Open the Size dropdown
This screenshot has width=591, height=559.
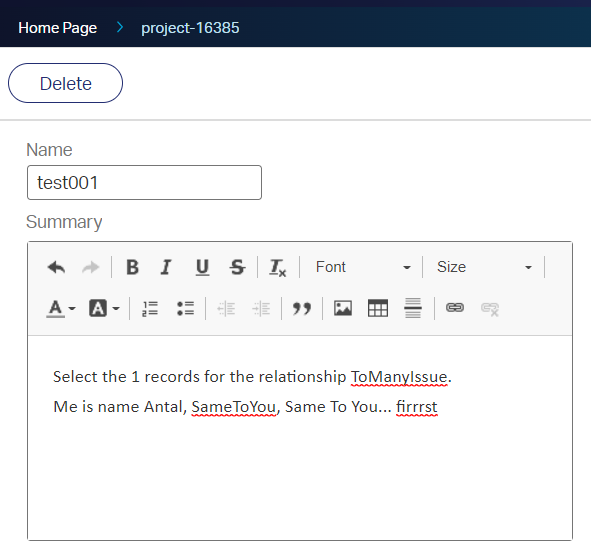pyautogui.click(x=484, y=267)
